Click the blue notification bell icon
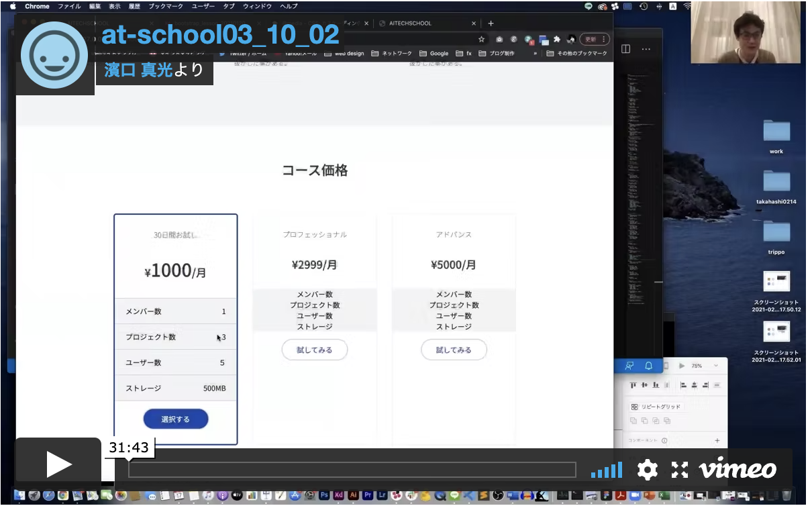The width and height of the screenshot is (812, 506). (x=648, y=366)
